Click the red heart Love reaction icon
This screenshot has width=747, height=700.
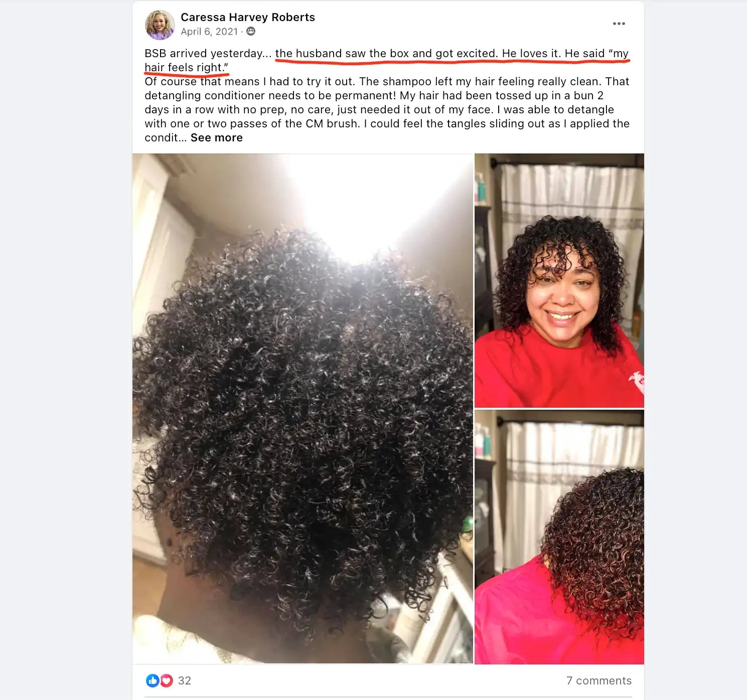[167, 680]
